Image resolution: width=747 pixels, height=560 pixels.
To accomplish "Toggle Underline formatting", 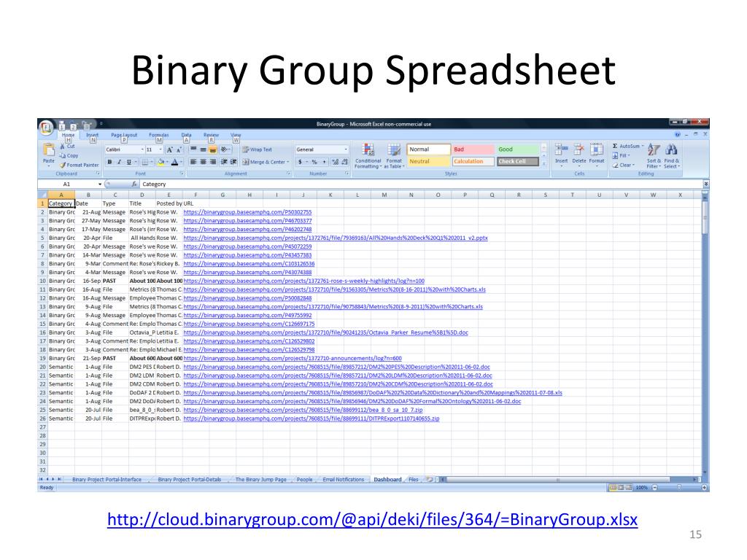I will click(128, 162).
